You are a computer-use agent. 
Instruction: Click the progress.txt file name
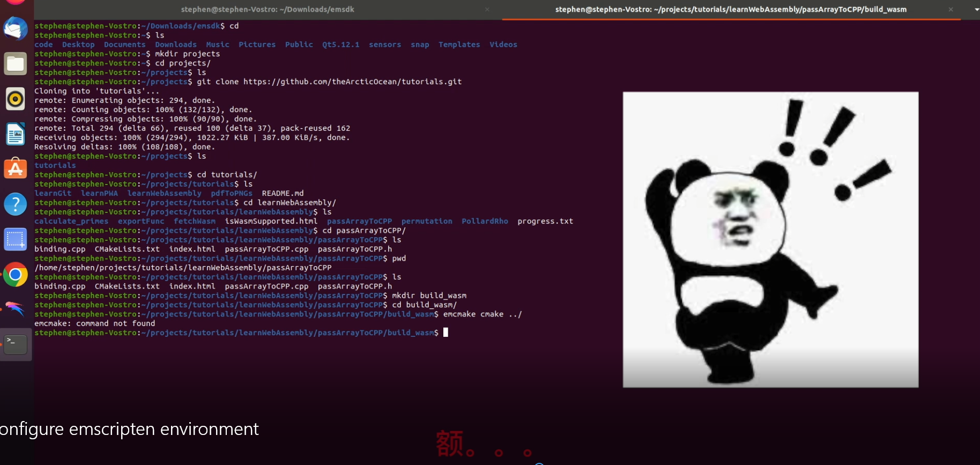coord(545,221)
